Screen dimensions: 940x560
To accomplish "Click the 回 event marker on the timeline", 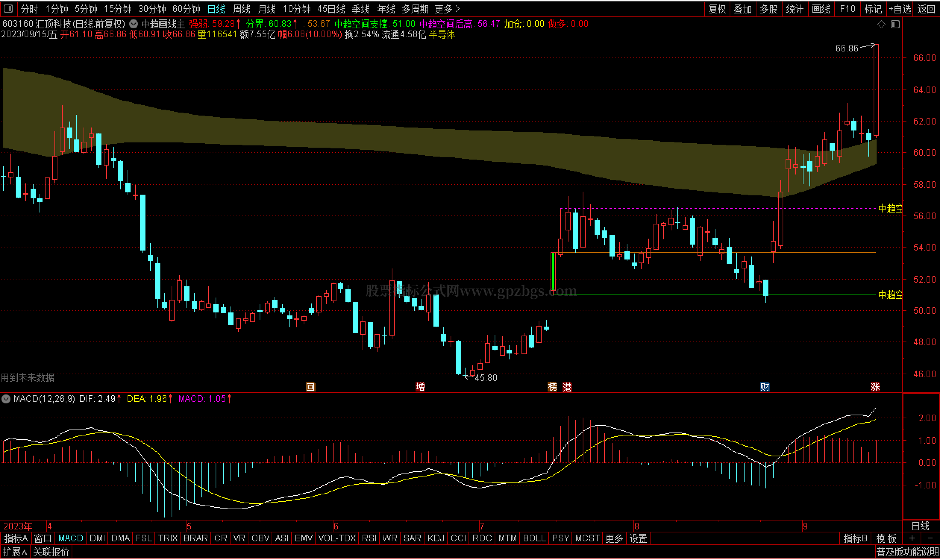I will point(310,387).
